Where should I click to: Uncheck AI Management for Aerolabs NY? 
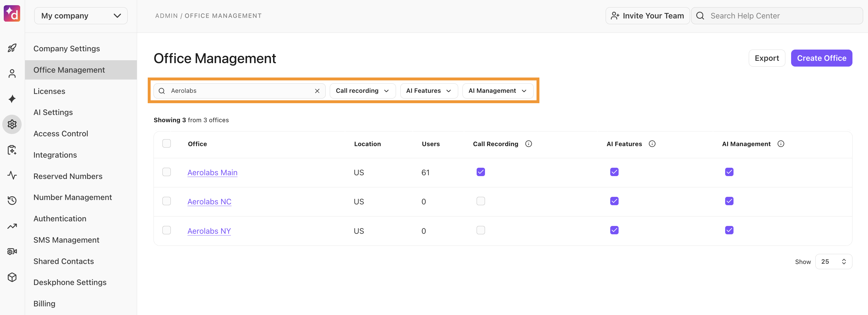[x=729, y=230]
